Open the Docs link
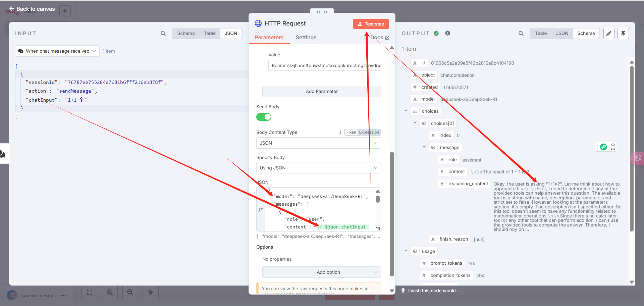644x306 pixels. pyautogui.click(x=380, y=38)
